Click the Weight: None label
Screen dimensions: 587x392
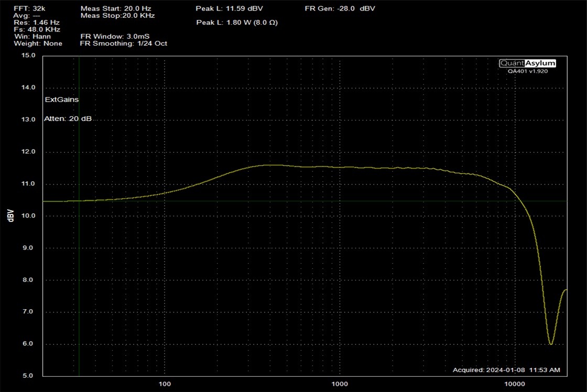coord(38,43)
